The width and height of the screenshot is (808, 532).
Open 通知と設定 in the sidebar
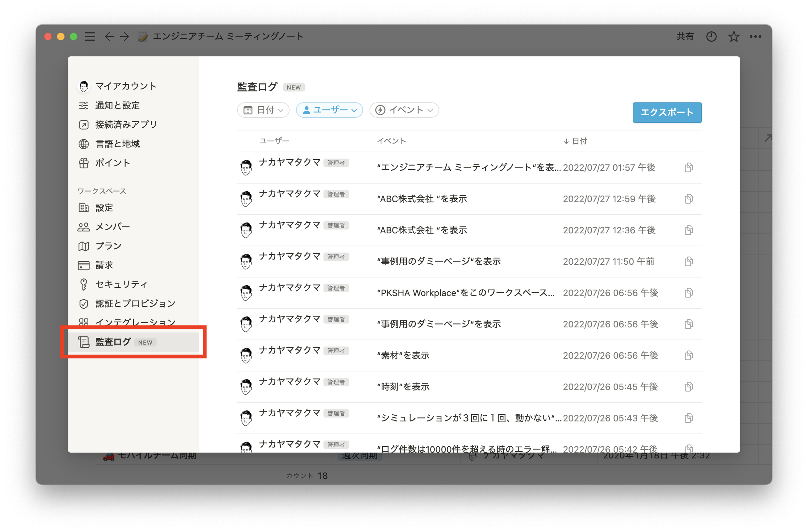coord(117,106)
